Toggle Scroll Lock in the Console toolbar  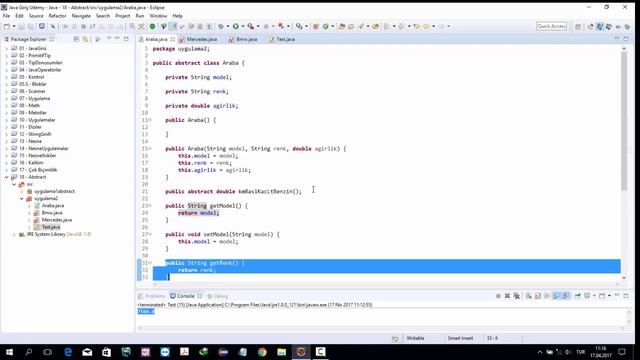(538, 296)
